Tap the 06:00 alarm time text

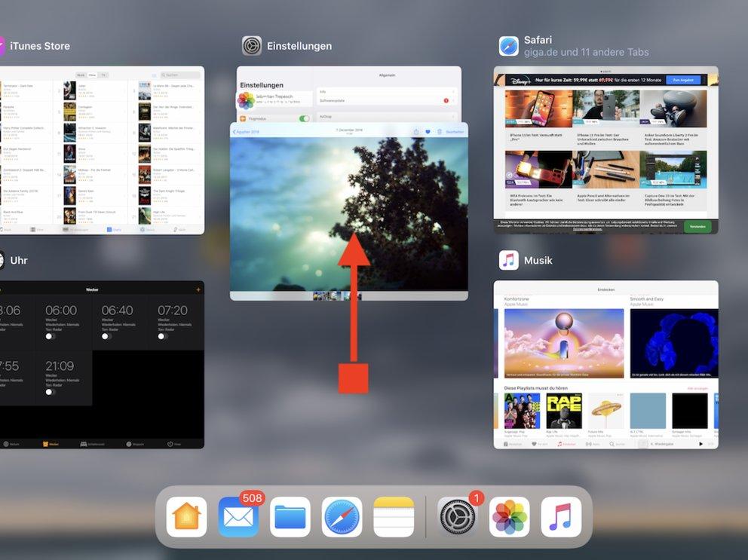tap(61, 311)
